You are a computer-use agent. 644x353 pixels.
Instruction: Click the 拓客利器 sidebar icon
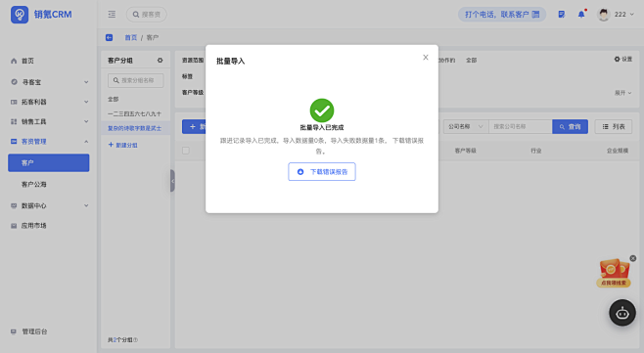(14, 102)
